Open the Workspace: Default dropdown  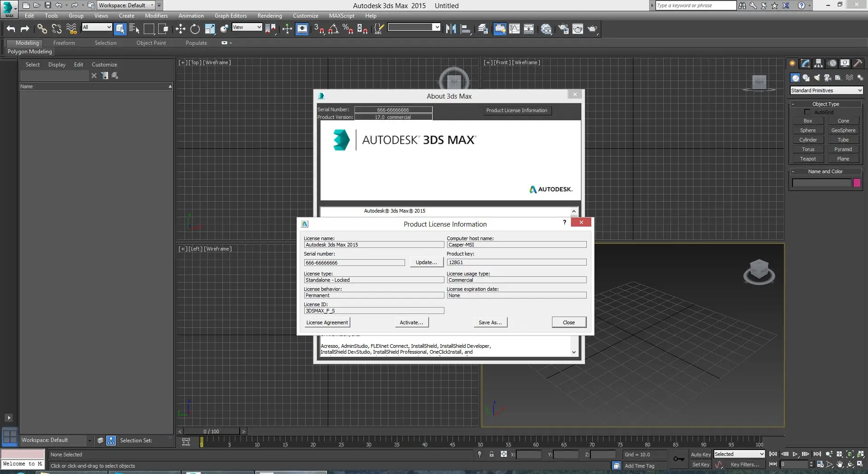[126, 5]
